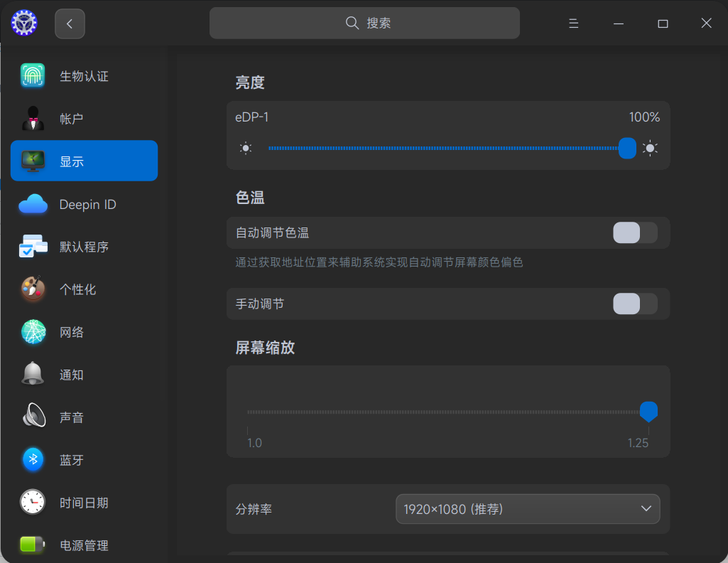This screenshot has width=728, height=563.
Task: Open the 生物认证 biometric settings icon
Action: coord(32,75)
